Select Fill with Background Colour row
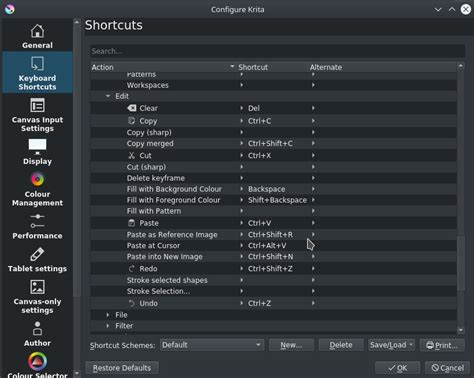This screenshot has width=474, height=378. click(274, 189)
